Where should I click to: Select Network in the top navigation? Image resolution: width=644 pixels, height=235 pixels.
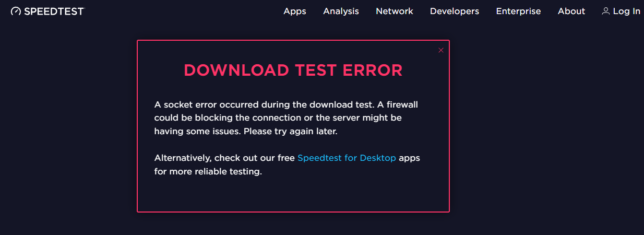point(395,11)
